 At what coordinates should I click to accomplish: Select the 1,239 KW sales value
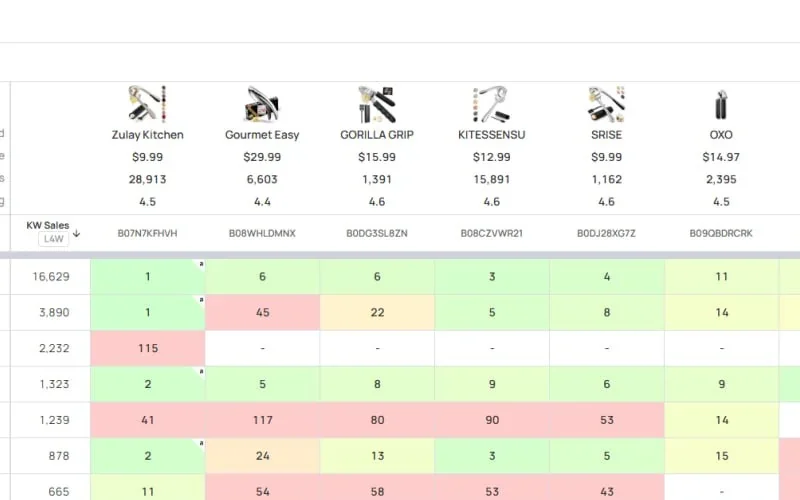tap(54, 420)
